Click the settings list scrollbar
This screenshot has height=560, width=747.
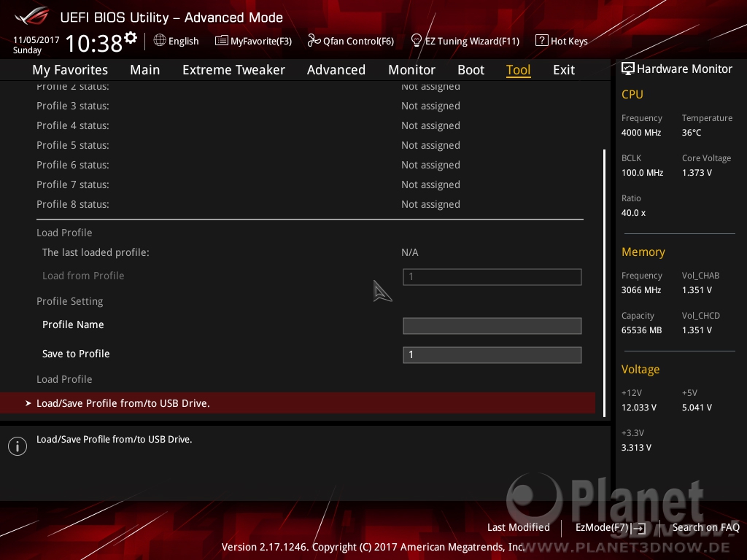pyautogui.click(x=604, y=284)
